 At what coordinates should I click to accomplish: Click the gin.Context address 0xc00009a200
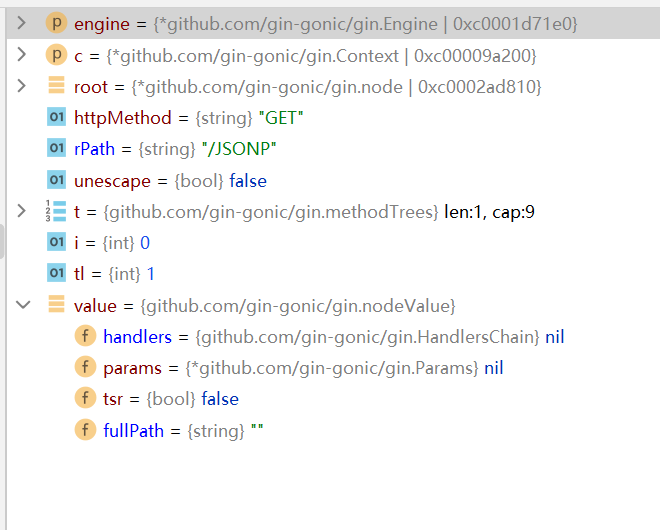pos(473,56)
